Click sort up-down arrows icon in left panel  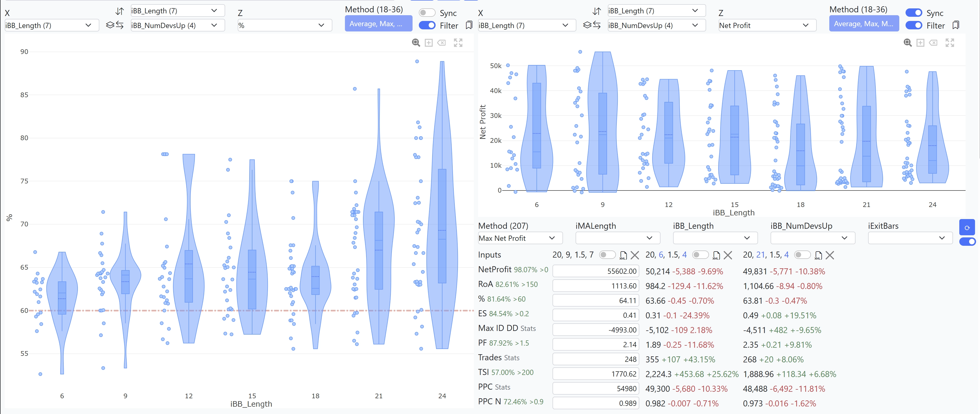[120, 11]
